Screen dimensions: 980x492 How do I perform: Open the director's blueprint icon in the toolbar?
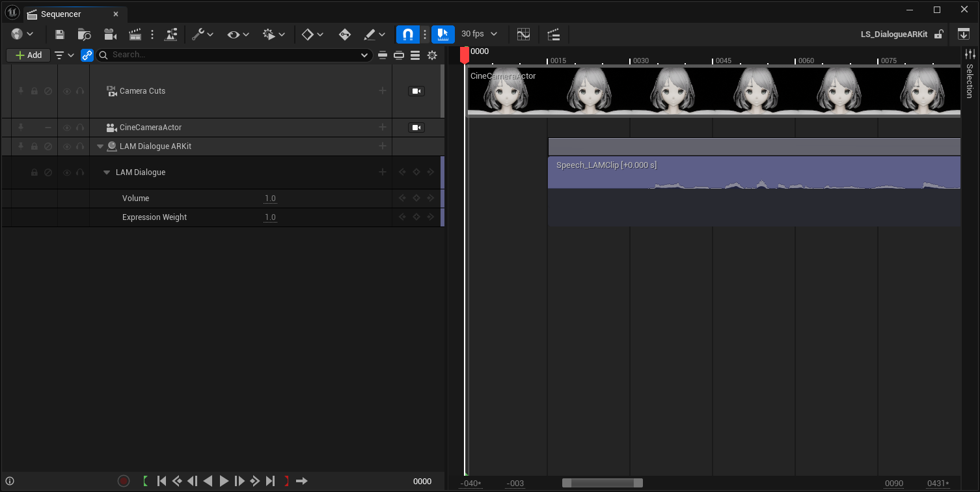click(171, 34)
